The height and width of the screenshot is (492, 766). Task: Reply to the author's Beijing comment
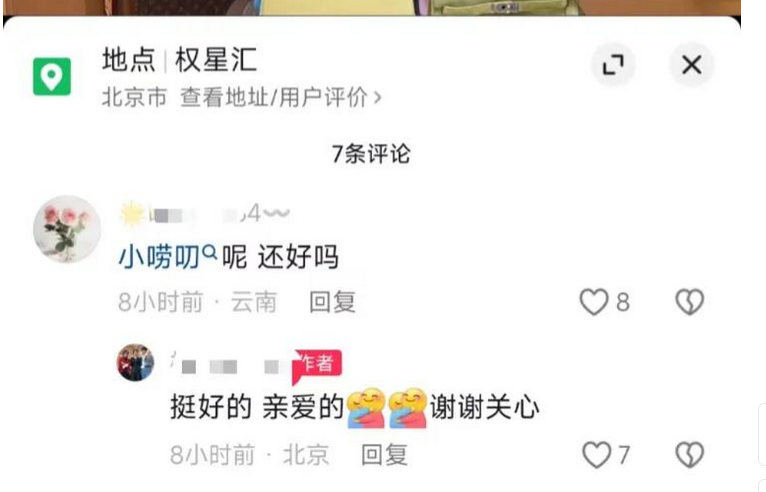(384, 455)
